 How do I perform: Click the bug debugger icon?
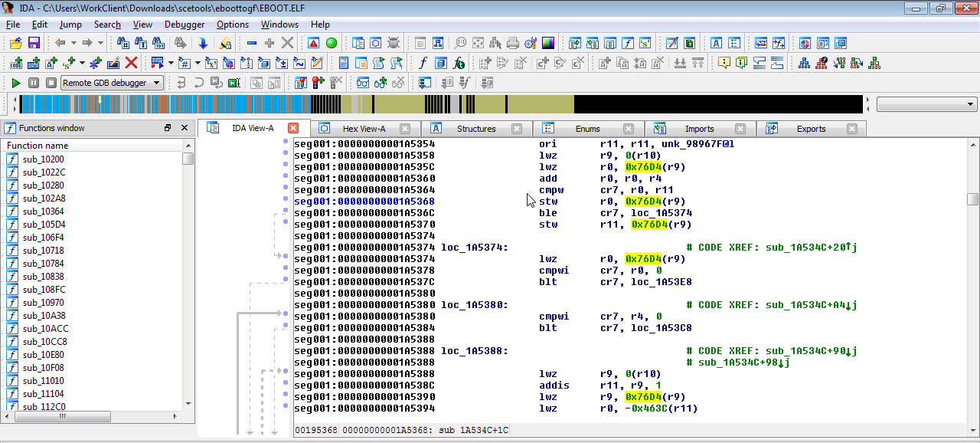pyautogui.click(x=394, y=43)
